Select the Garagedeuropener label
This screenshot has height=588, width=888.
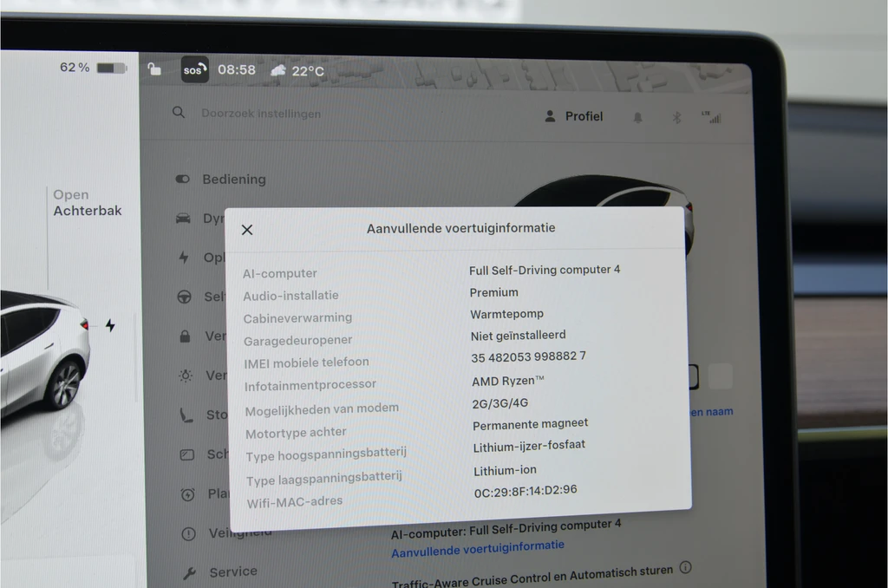[x=298, y=341]
